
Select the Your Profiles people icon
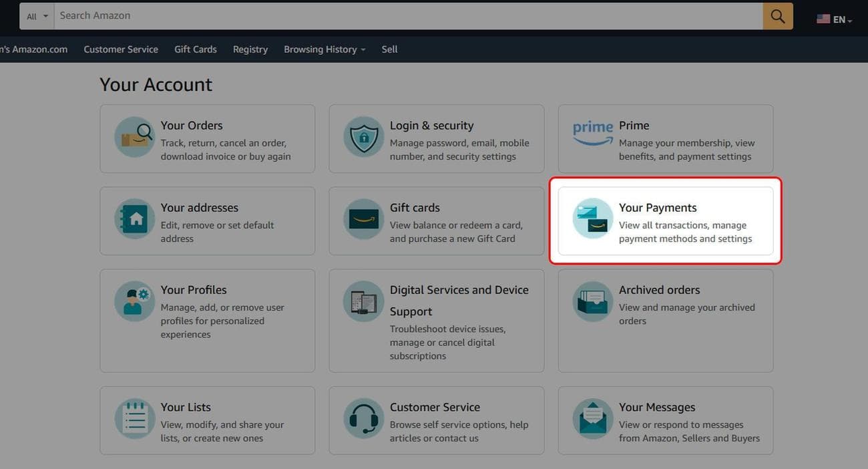pyautogui.click(x=134, y=301)
